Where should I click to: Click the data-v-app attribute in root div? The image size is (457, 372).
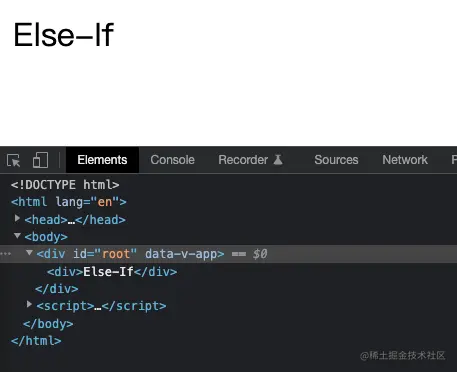[x=181, y=254]
